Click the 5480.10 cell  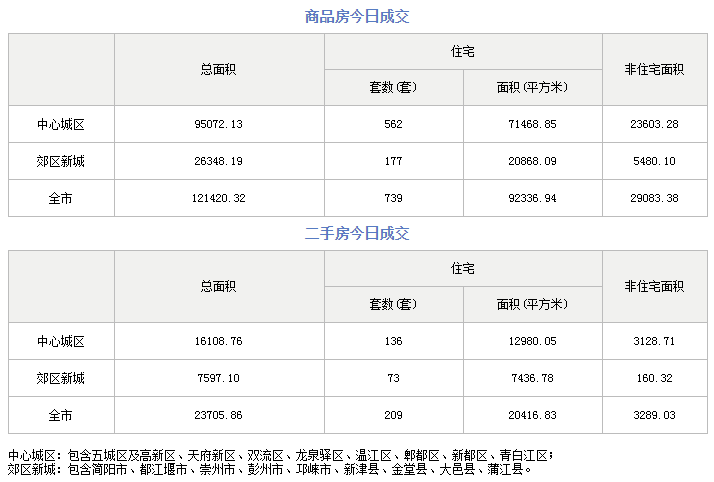click(654, 161)
